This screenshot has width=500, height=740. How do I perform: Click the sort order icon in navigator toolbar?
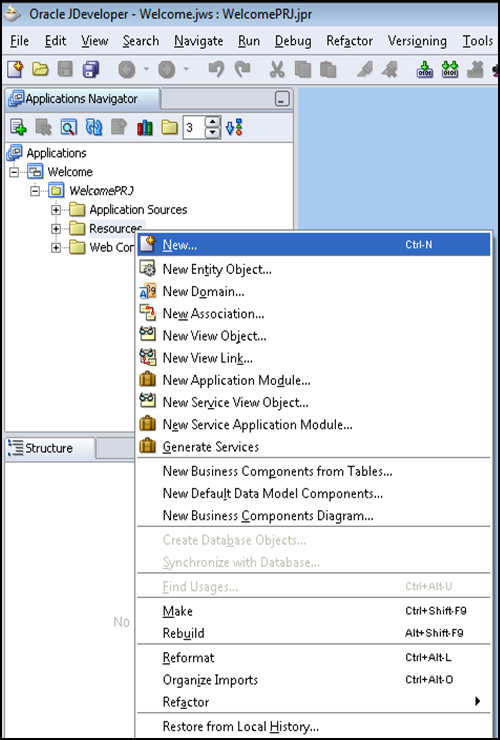pos(234,127)
